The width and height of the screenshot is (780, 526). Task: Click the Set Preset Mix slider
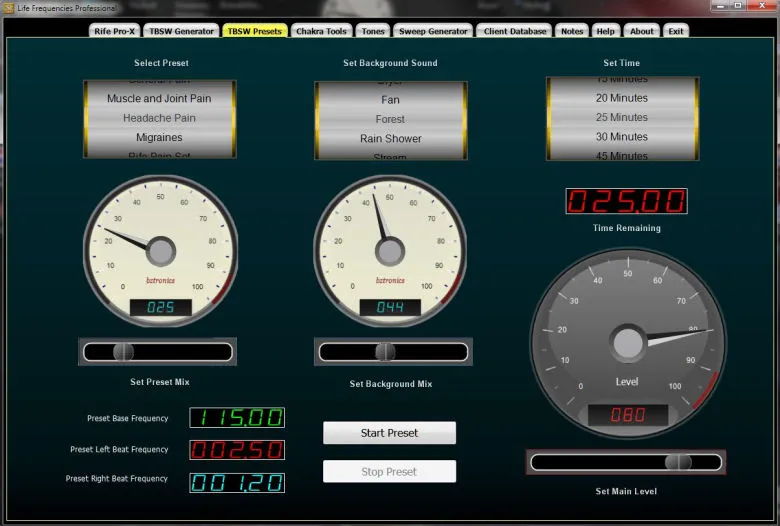[158, 352]
